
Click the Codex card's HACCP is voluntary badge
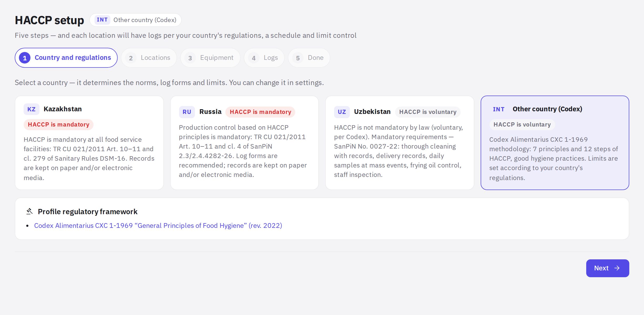click(x=522, y=125)
